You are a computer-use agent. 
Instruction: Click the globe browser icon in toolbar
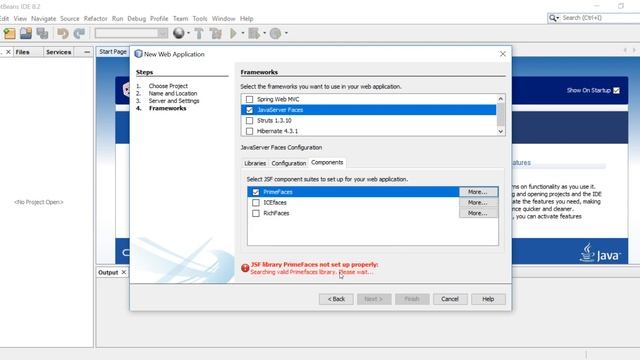click(x=178, y=33)
